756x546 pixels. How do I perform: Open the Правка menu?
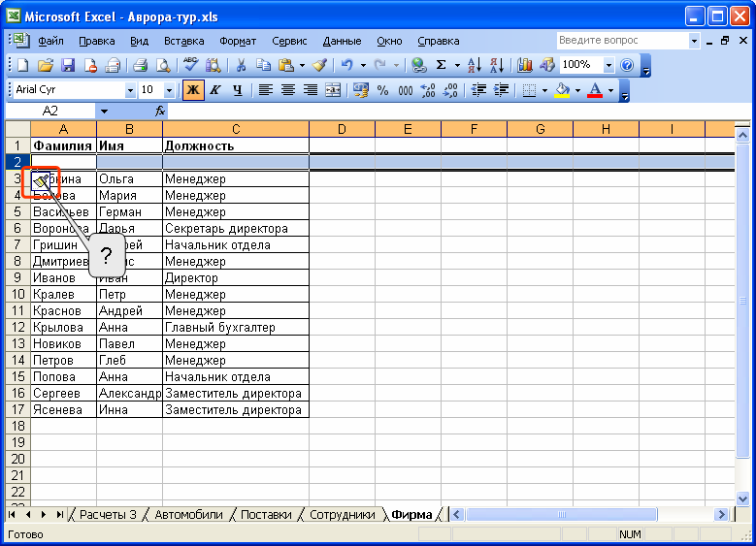tap(97, 41)
